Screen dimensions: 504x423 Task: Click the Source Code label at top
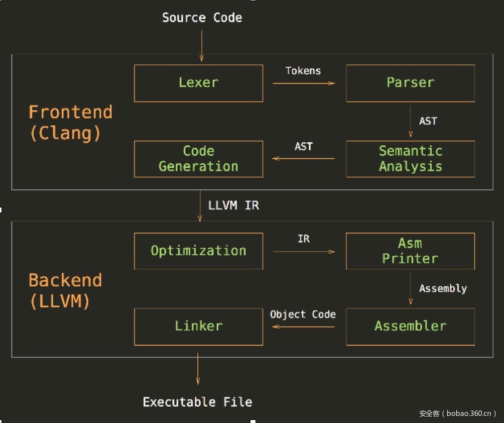pyautogui.click(x=202, y=18)
